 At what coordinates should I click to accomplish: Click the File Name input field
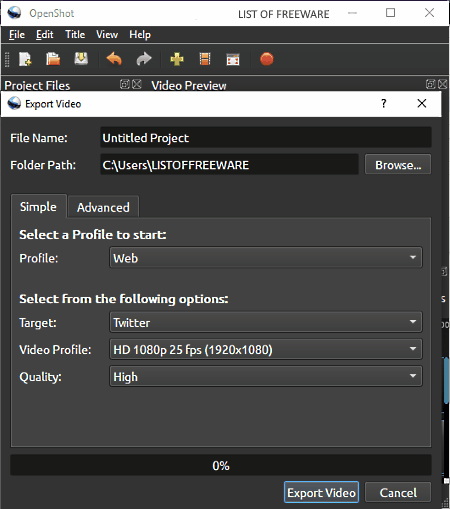(266, 138)
